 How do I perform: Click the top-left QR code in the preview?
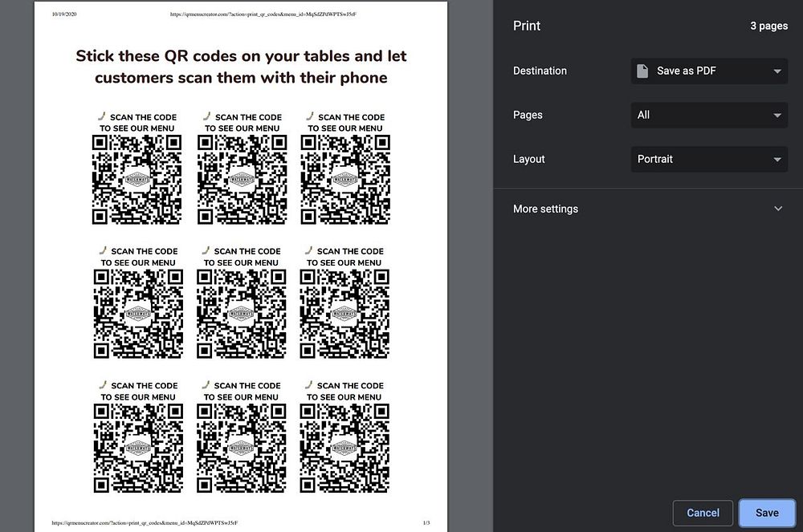point(137,180)
